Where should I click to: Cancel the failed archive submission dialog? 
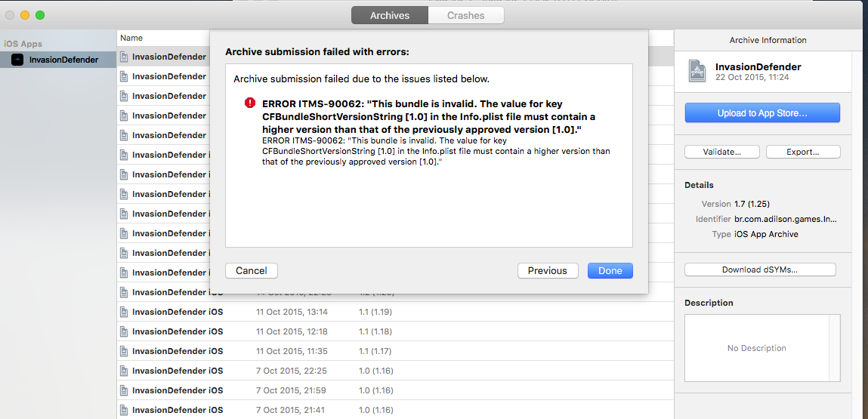tap(252, 271)
